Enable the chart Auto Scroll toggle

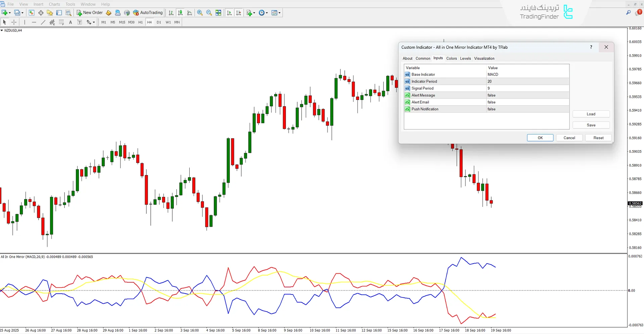click(230, 13)
